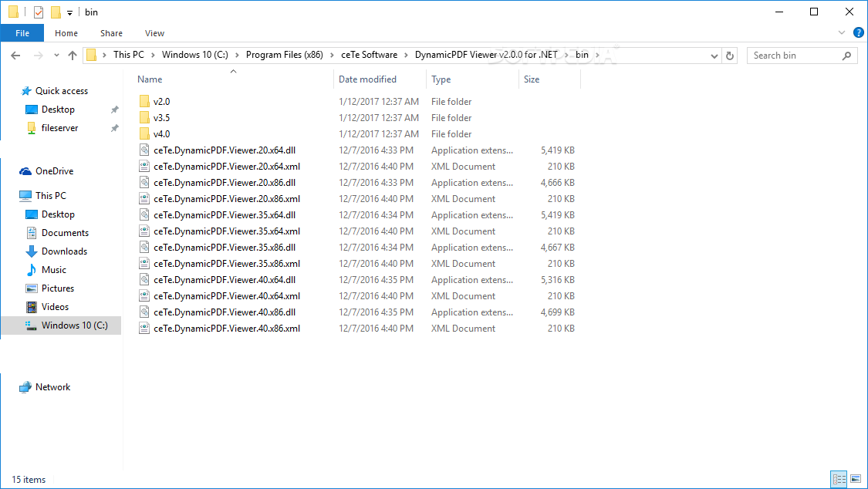Select ceTe.DynamicPDF.Viewer.20.x86.xml file icon
The width and height of the screenshot is (868, 489).
[x=144, y=198]
